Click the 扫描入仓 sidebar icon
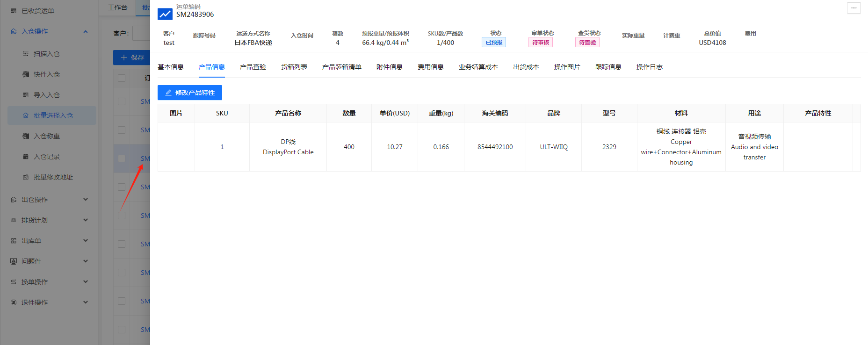 click(x=26, y=54)
